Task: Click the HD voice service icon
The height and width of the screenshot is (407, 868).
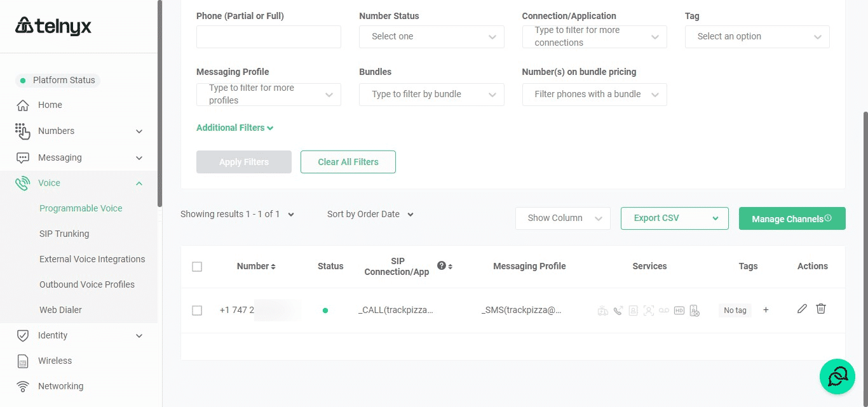Action: click(x=679, y=310)
